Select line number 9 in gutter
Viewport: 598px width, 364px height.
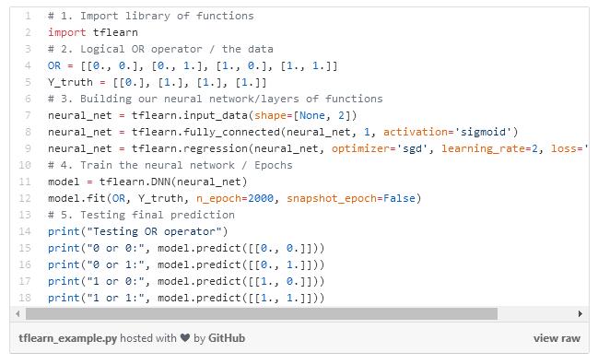(28, 148)
